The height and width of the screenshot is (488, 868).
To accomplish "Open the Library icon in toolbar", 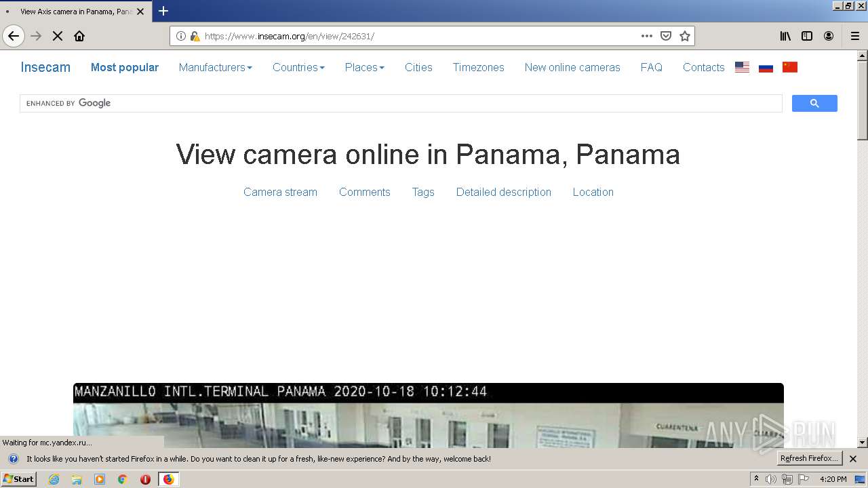I will click(785, 36).
